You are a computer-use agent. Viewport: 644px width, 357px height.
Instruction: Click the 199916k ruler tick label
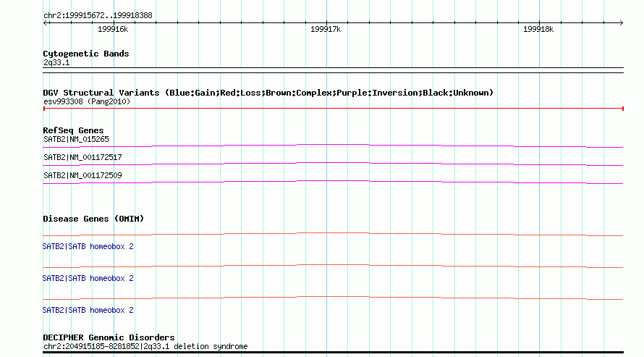pyautogui.click(x=113, y=29)
